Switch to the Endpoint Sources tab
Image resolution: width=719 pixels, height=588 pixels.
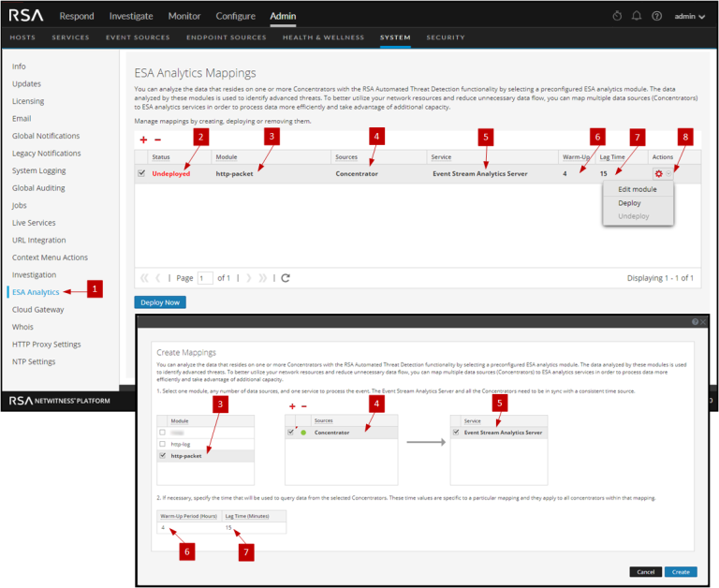(x=227, y=37)
